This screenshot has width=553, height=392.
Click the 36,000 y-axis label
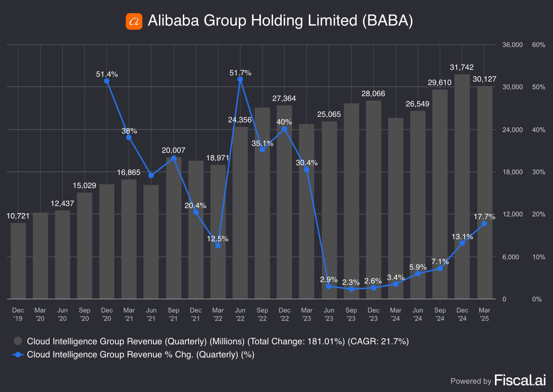(512, 45)
